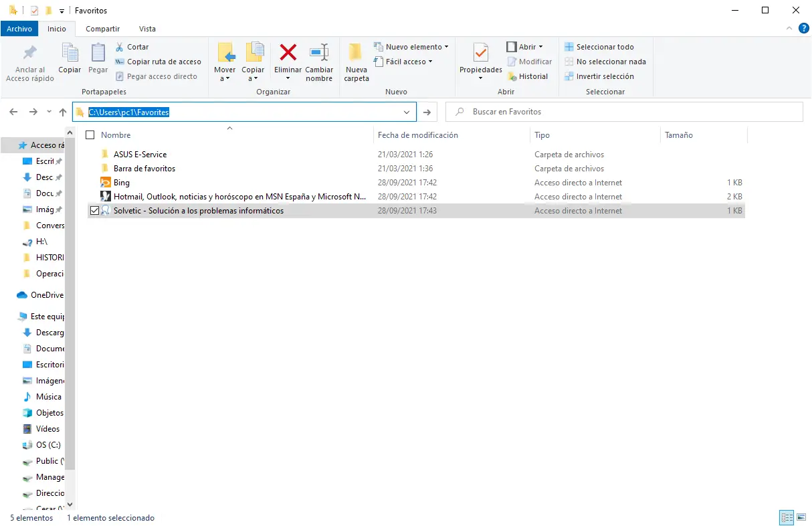The width and height of the screenshot is (812, 526).
Task: Open Este equipo in navigation pane
Action: pyautogui.click(x=41, y=317)
